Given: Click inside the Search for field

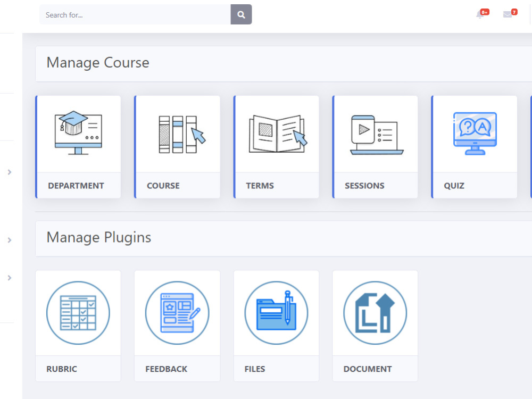Looking at the screenshot, I should click(x=133, y=14).
